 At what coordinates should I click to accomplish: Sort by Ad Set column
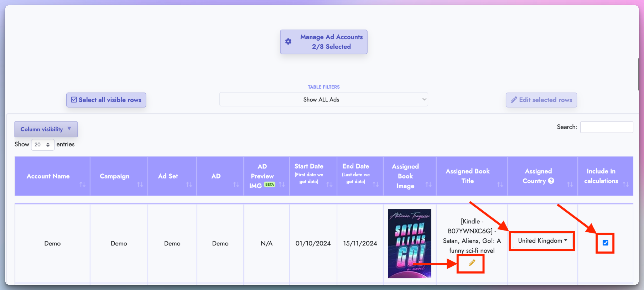tap(172, 176)
